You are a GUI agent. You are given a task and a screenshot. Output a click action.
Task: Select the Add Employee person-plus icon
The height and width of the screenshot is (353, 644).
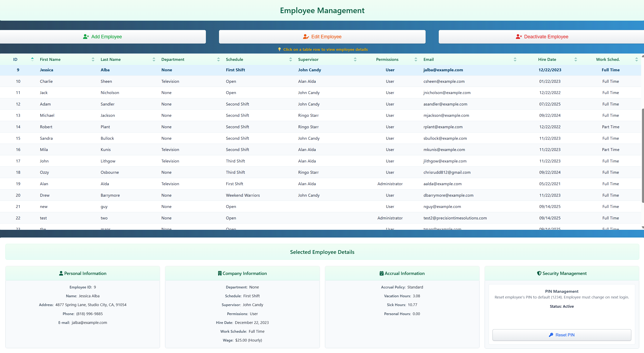tap(86, 36)
